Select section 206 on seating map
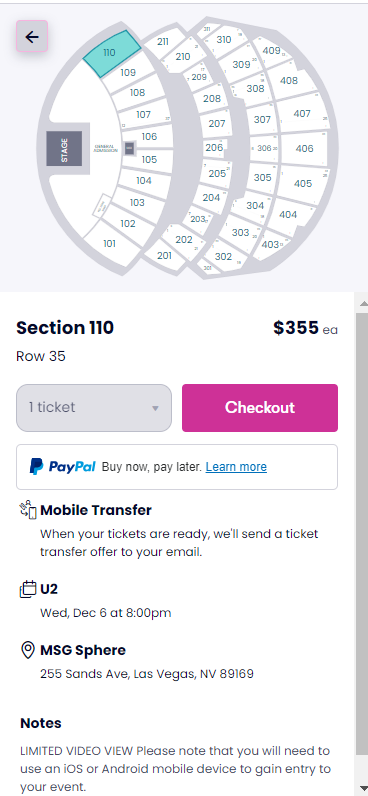Image resolution: width=368 pixels, height=796 pixels. click(214, 148)
